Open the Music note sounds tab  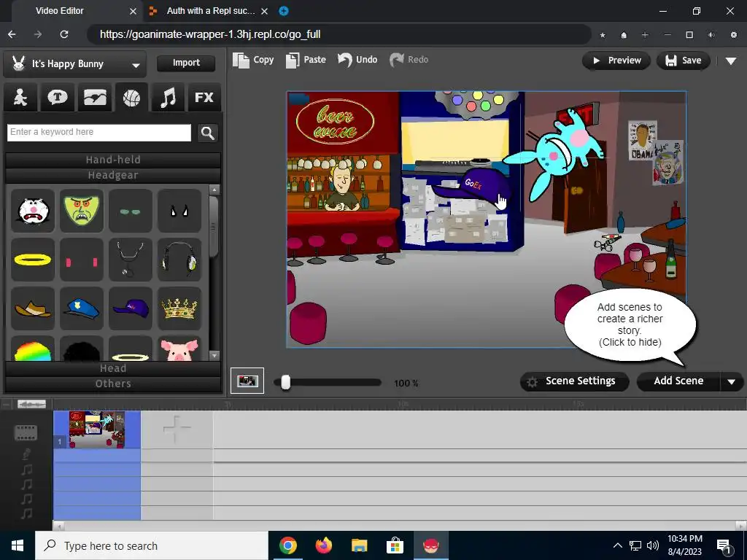168,97
